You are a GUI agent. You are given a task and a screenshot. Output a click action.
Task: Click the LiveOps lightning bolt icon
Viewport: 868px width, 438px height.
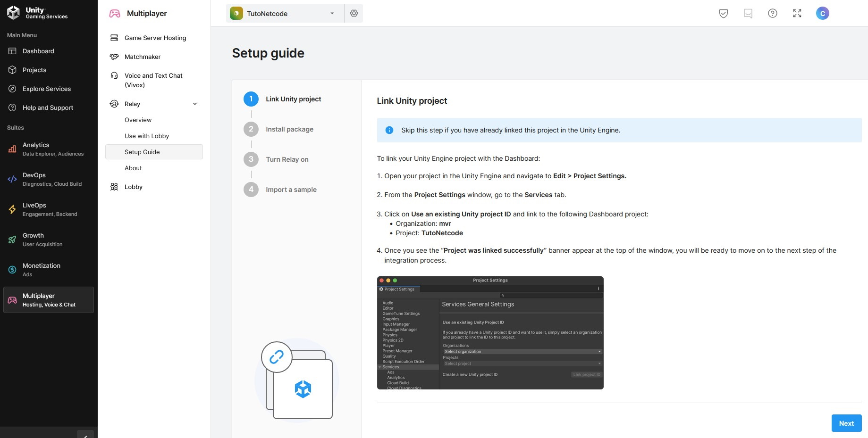[x=12, y=209]
